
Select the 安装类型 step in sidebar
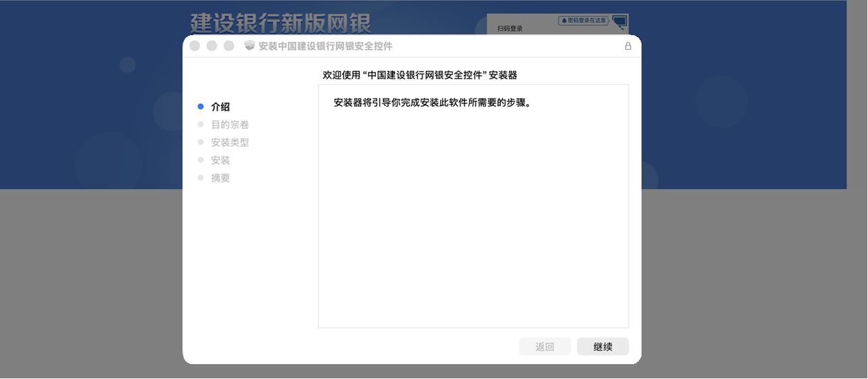pos(230,143)
